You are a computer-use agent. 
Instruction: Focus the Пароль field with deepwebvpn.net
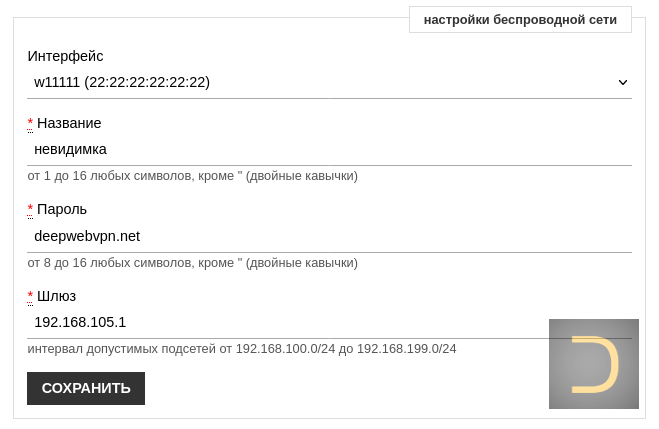point(330,237)
